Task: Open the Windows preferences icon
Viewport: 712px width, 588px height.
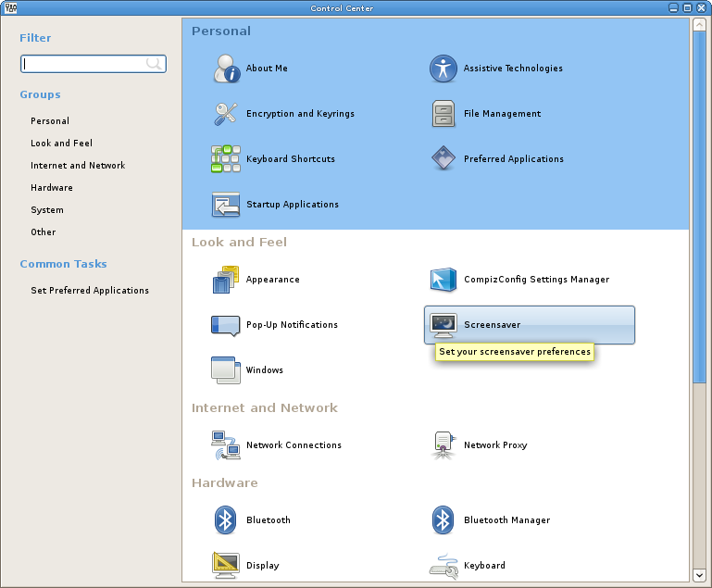Action: coord(226,370)
